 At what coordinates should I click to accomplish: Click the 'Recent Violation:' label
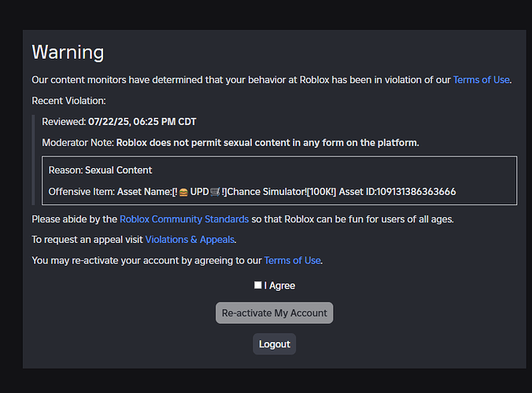click(x=68, y=101)
